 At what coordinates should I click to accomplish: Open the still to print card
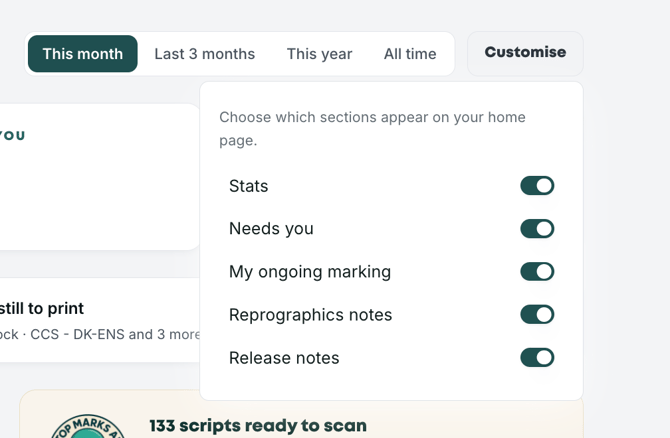point(100,320)
